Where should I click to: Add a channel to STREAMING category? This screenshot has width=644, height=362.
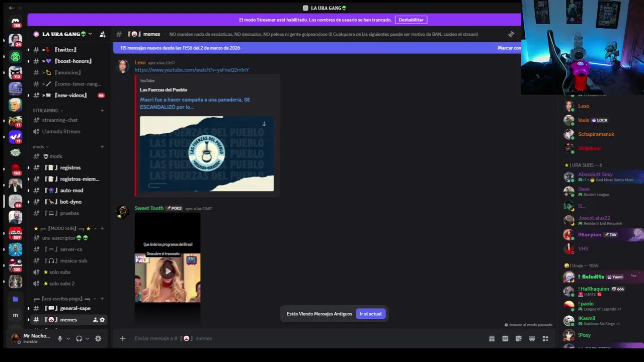[102, 110]
